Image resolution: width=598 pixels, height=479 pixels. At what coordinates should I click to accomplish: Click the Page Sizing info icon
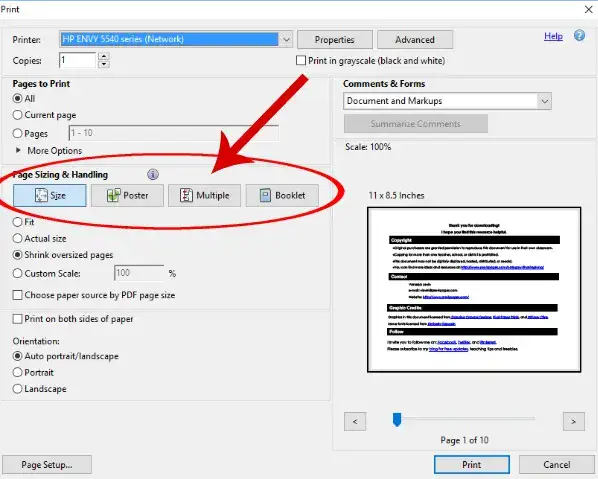point(153,174)
